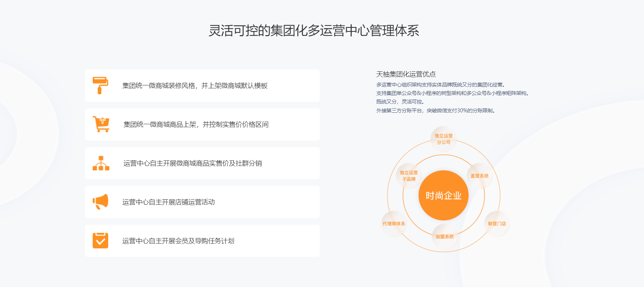This screenshot has height=292, width=644.
Task: Click the line 多运营中心组织架构支持实体品牌既统又分
Action: [441, 85]
